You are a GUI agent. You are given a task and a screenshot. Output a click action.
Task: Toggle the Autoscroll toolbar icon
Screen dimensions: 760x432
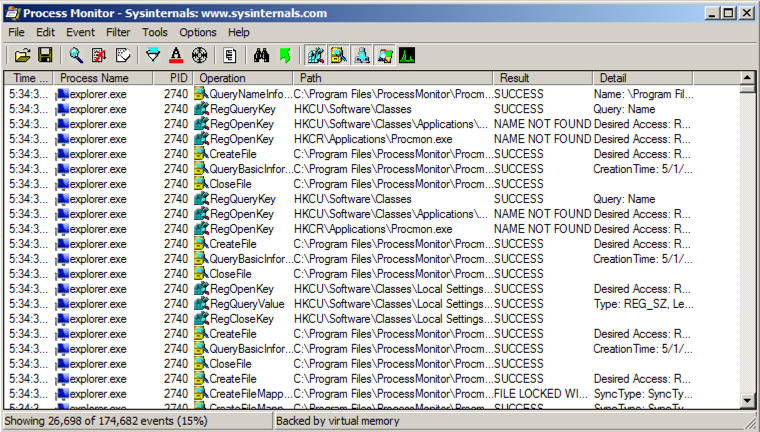pyautogui.click(x=99, y=55)
